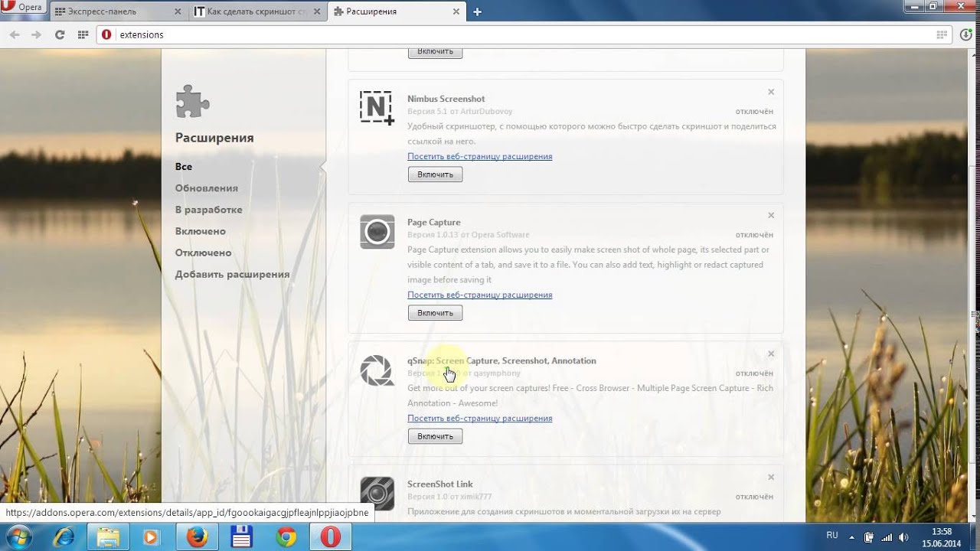The image size is (980, 551).
Task: Remove ScreenShot Link with its X
Action: (771, 477)
